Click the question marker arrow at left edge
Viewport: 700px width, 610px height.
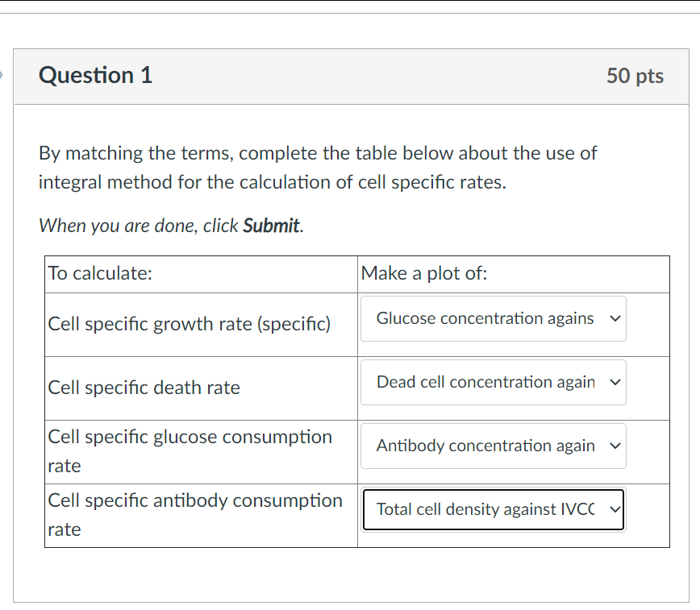click(2, 76)
